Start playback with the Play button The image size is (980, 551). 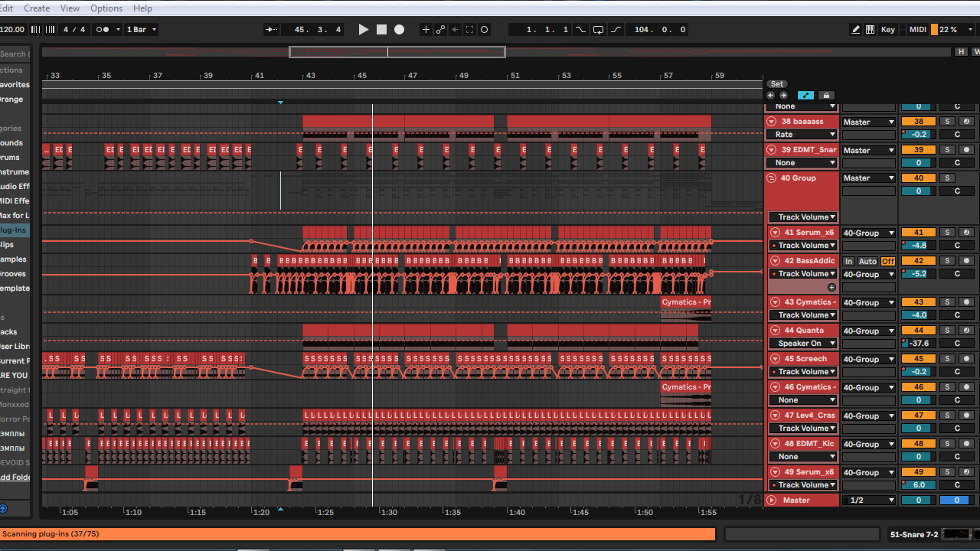click(x=364, y=30)
